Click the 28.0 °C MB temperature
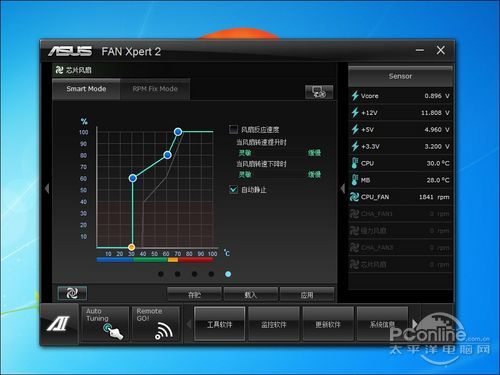 click(x=438, y=180)
